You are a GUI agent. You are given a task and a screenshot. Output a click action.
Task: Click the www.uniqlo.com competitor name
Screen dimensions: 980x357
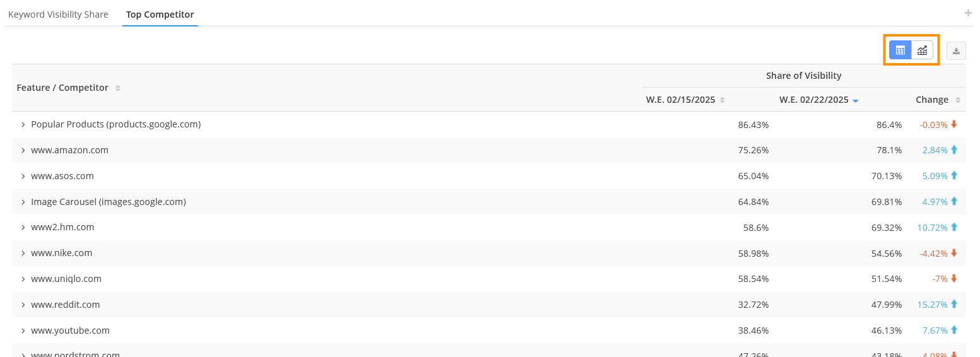(x=66, y=279)
